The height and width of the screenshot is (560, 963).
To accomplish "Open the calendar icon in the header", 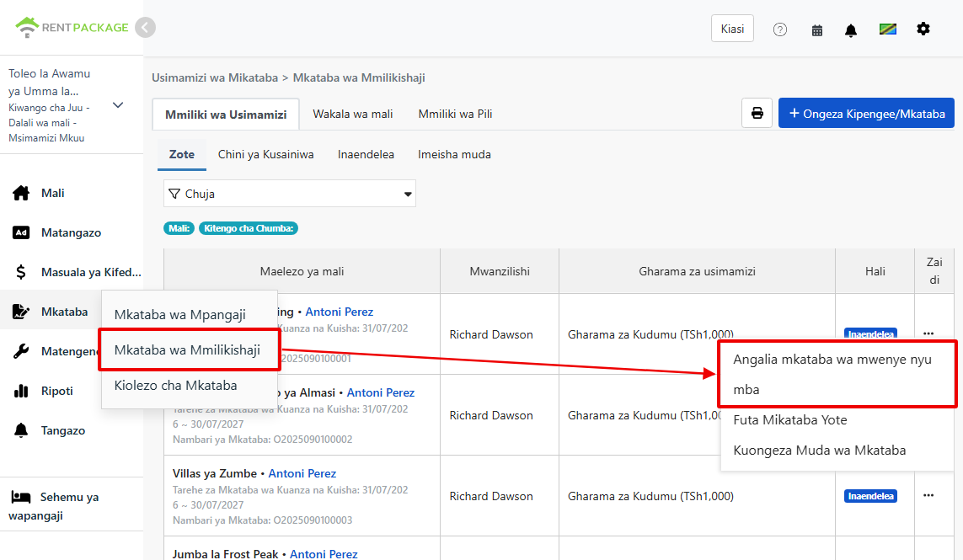I will 817,30.
